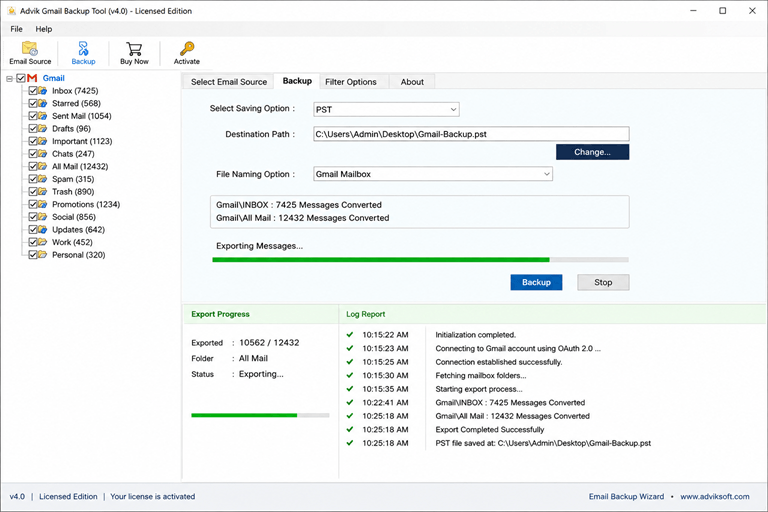Open the Help menu
Image resolution: width=768 pixels, height=512 pixels.
click(x=44, y=29)
